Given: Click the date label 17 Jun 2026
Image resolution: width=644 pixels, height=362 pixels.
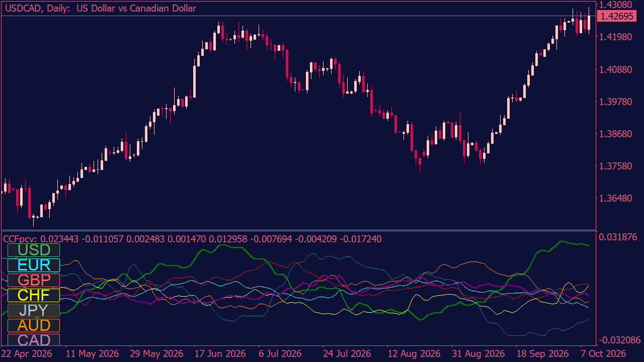Looking at the screenshot, I should click(220, 354).
